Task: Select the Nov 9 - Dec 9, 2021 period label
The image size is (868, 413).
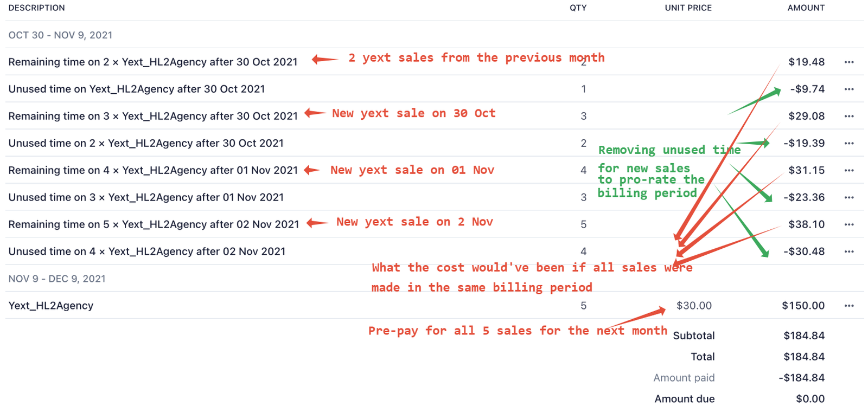Action: tap(57, 279)
